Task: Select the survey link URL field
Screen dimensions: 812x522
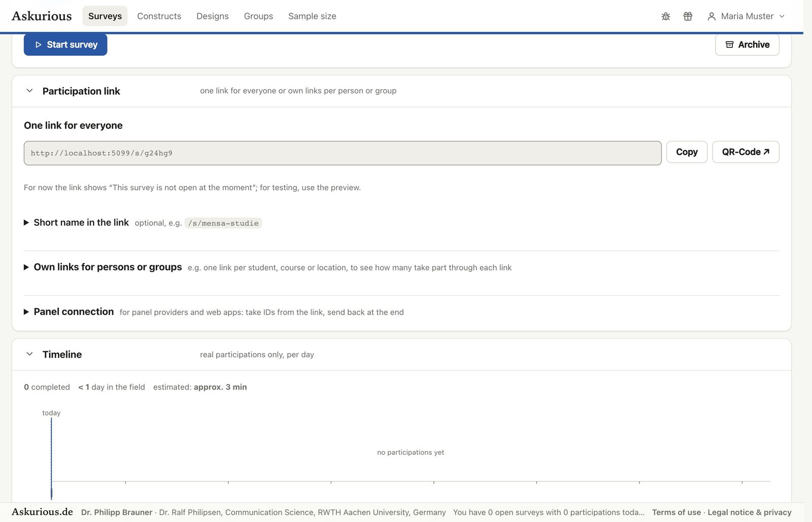Action: pos(343,153)
